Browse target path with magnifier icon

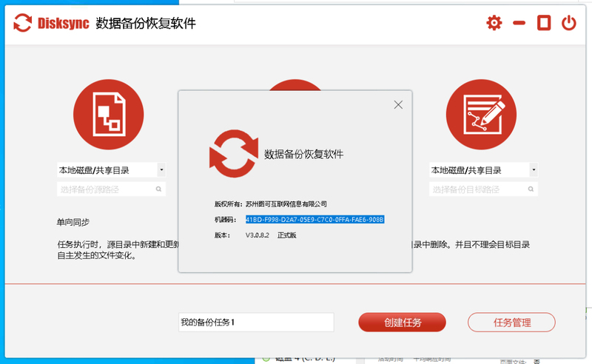(531, 189)
